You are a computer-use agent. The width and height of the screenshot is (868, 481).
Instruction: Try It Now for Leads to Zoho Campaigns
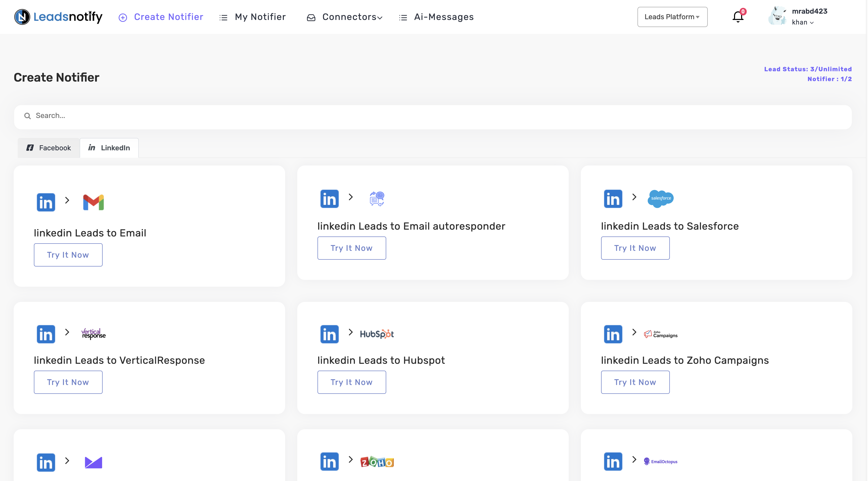click(x=635, y=382)
